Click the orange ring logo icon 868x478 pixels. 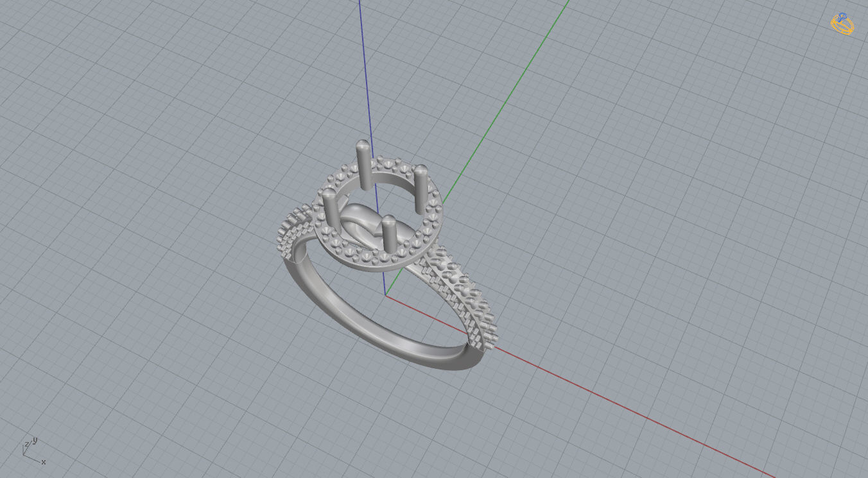coord(842,24)
